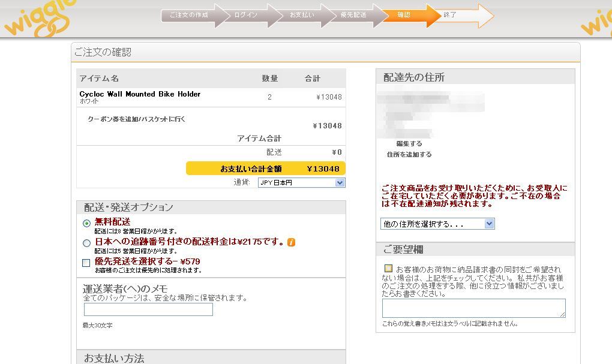The height and width of the screenshot is (364, 612).
Task: Expand the 他の住所を選択する address dropdown
Action: [437, 224]
